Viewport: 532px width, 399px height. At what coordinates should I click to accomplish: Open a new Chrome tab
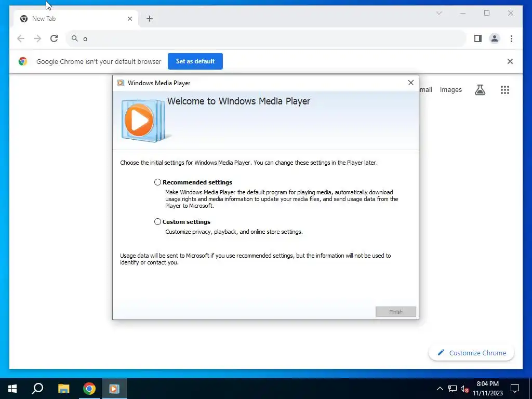150,19
